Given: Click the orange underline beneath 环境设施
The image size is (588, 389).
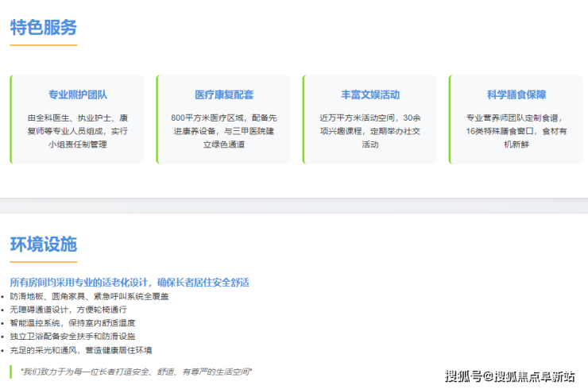Looking at the screenshot, I should (x=44, y=261).
